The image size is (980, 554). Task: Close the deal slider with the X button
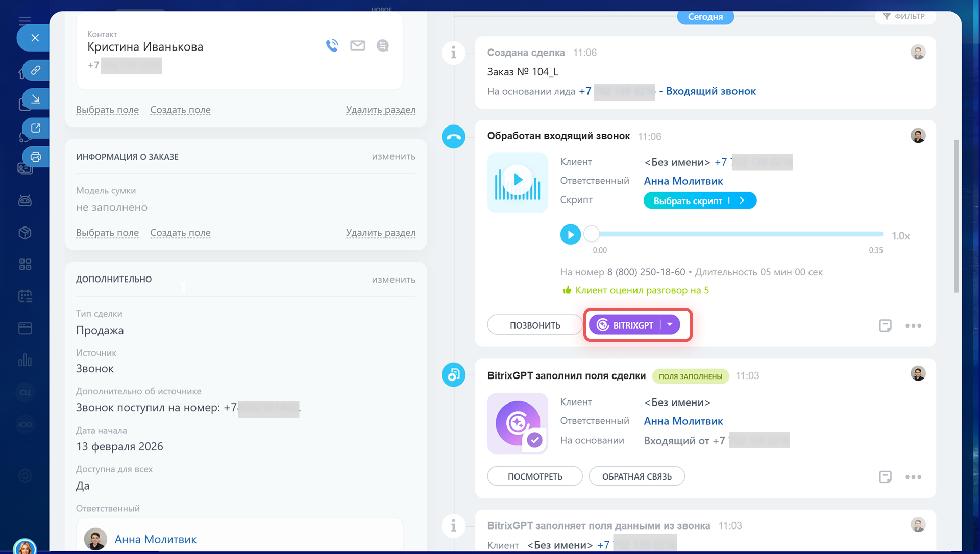[35, 38]
